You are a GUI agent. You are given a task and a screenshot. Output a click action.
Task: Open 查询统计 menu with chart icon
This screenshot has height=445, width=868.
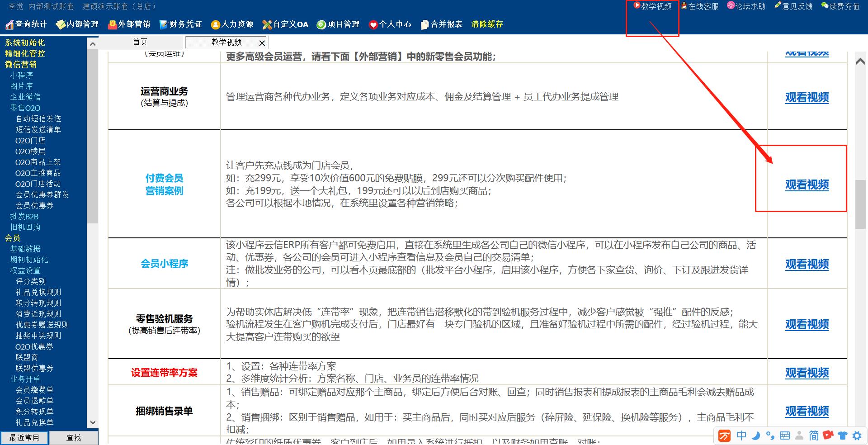point(26,24)
